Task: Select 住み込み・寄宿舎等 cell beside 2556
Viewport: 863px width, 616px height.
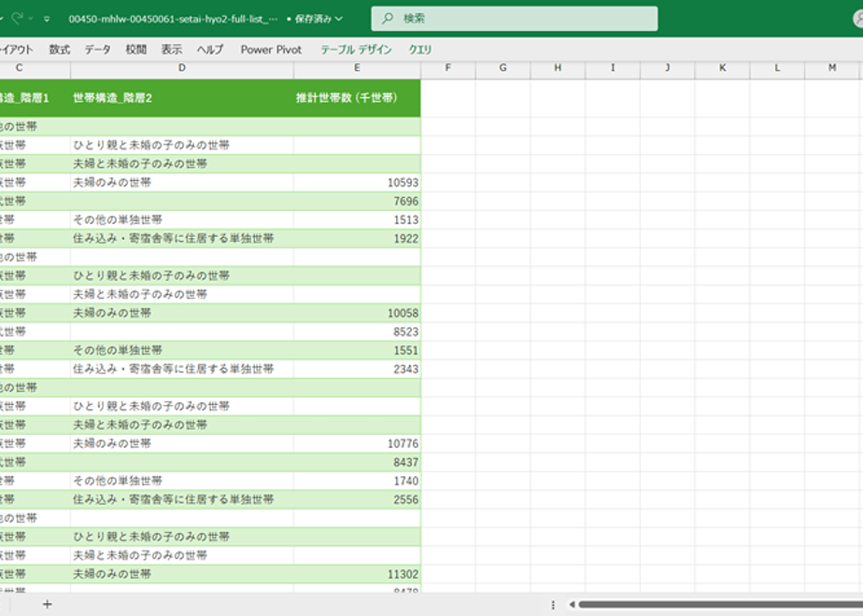Action: point(182,499)
